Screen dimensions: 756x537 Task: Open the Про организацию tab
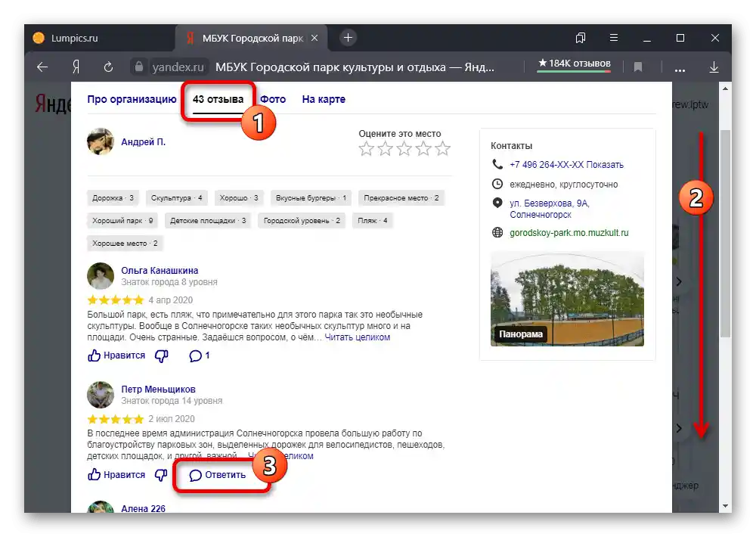tap(132, 99)
